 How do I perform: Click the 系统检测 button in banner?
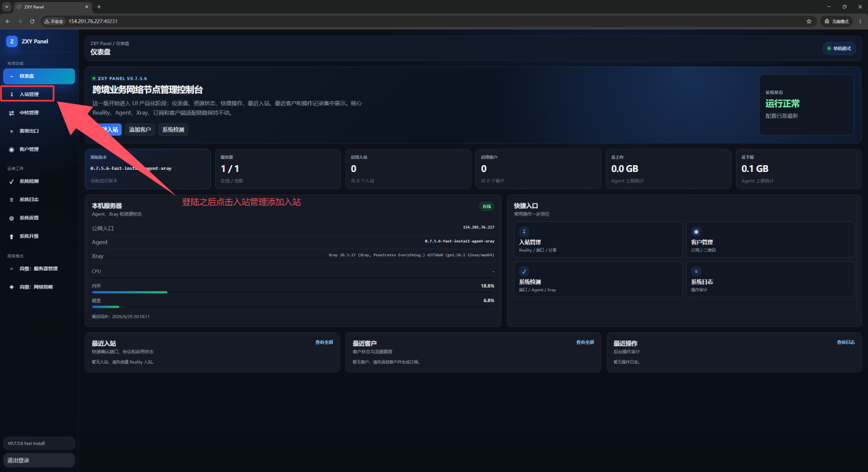click(173, 129)
